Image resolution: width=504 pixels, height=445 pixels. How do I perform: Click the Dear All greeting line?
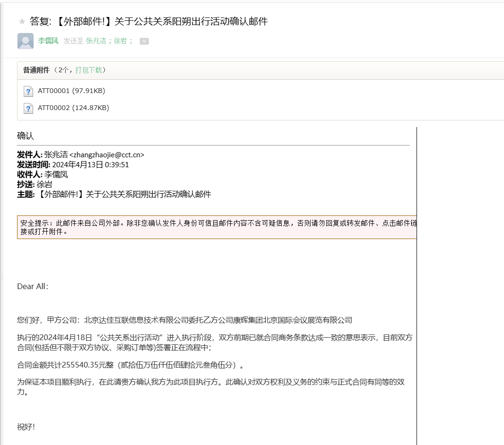(33, 286)
